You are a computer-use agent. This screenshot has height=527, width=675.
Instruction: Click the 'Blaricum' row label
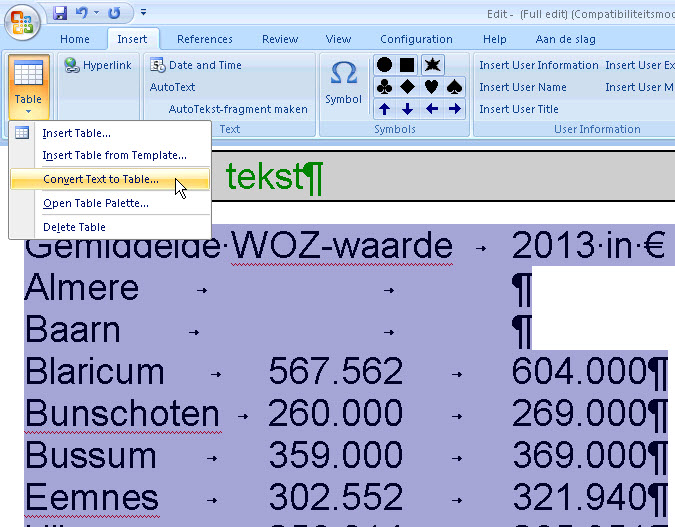point(95,371)
